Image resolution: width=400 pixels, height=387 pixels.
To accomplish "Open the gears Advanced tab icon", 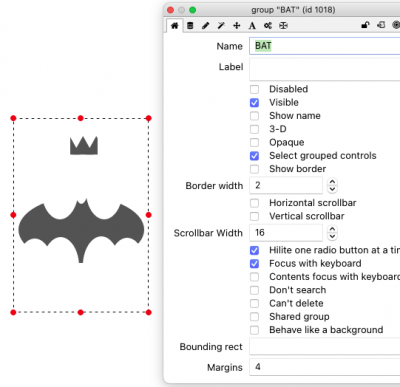I will click(x=268, y=26).
